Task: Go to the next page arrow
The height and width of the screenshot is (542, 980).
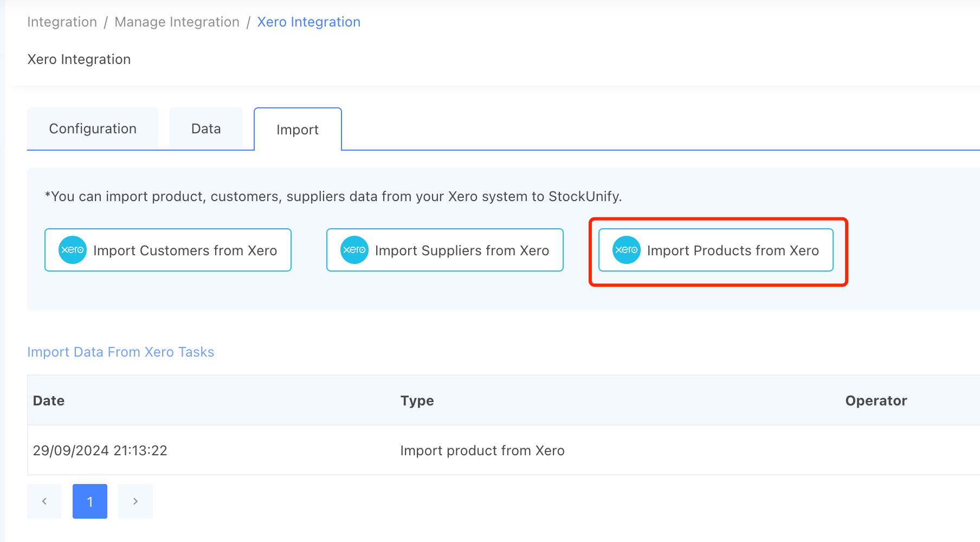Action: point(136,501)
